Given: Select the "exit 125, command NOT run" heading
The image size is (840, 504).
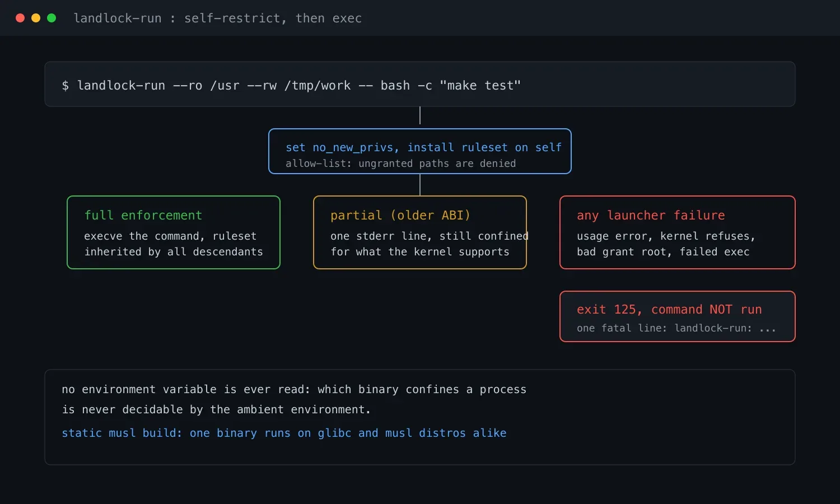Looking at the screenshot, I should pos(669,309).
